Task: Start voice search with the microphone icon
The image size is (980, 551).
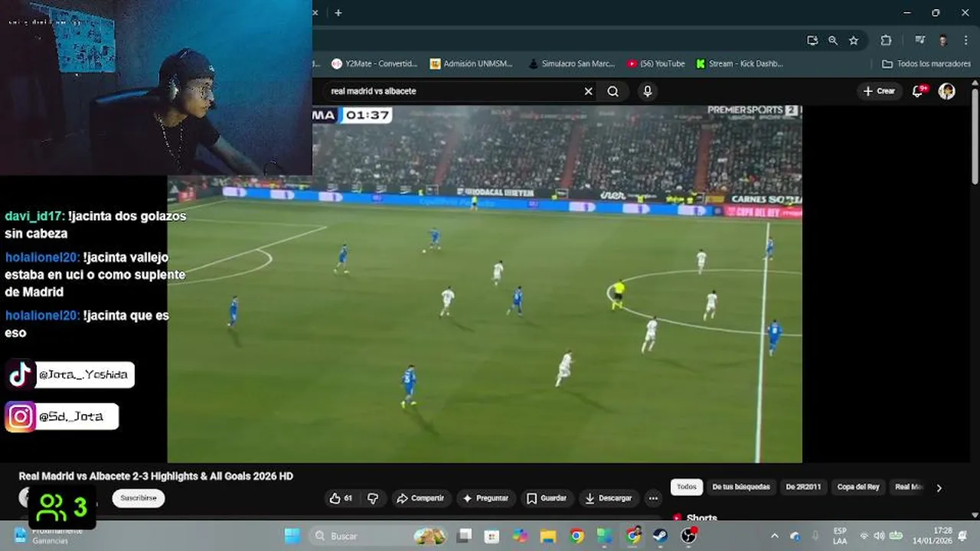Action: point(648,91)
